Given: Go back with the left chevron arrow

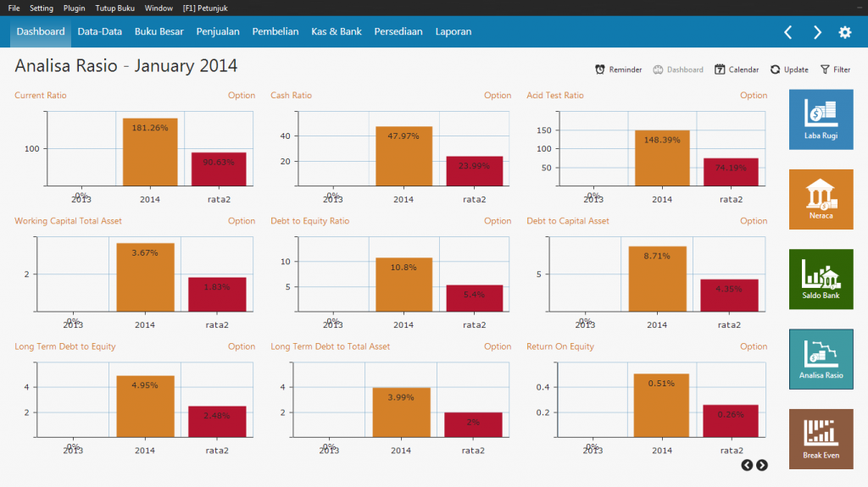Looking at the screenshot, I should pos(787,32).
